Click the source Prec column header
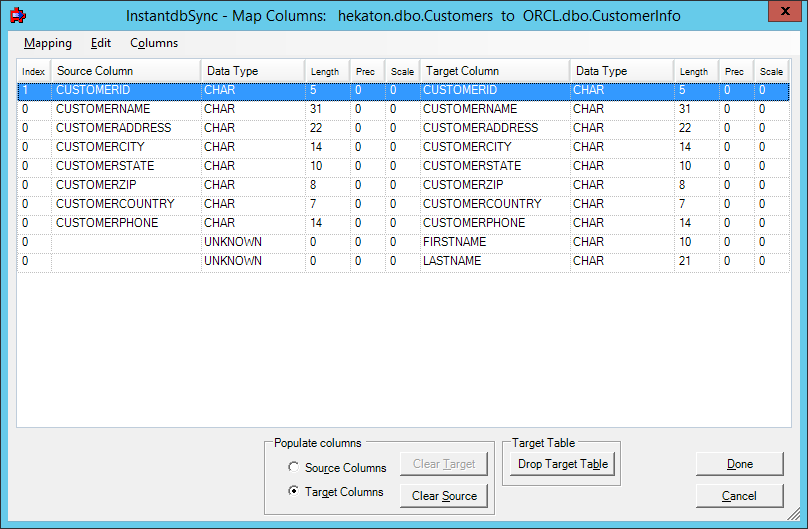The image size is (808, 529). click(368, 72)
